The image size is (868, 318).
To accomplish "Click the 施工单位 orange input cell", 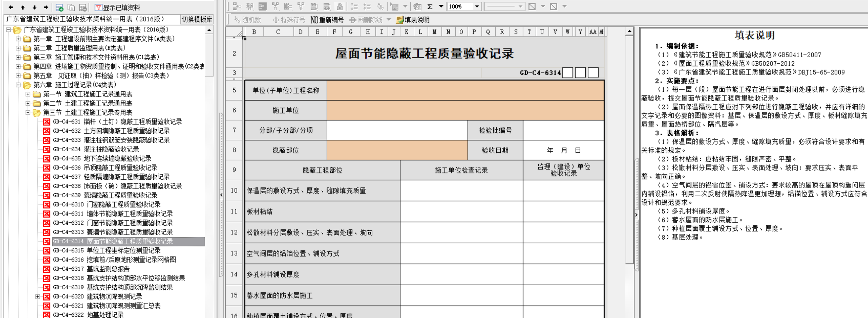I will [x=465, y=110].
